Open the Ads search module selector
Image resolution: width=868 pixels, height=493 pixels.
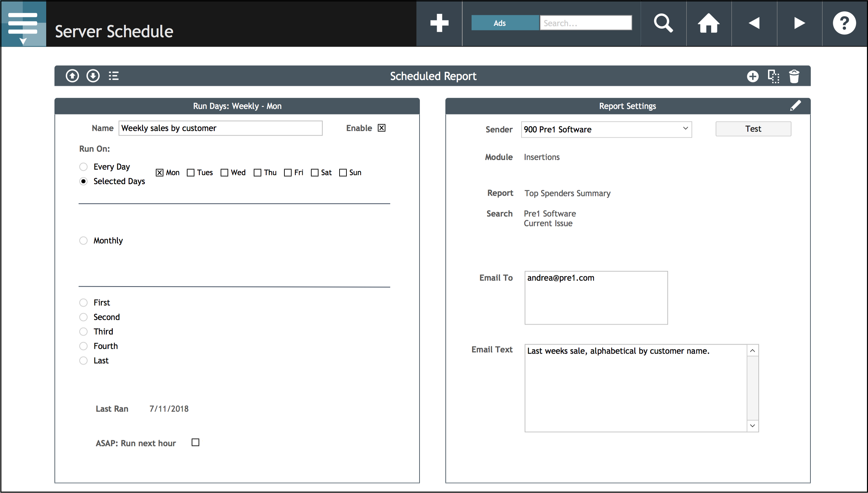click(x=505, y=23)
